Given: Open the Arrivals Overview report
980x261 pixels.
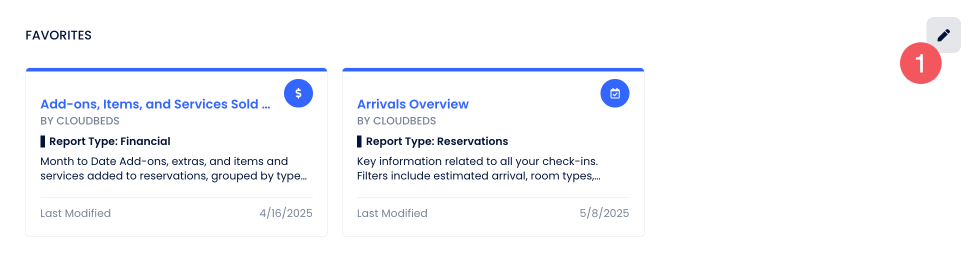Looking at the screenshot, I should click(x=412, y=104).
